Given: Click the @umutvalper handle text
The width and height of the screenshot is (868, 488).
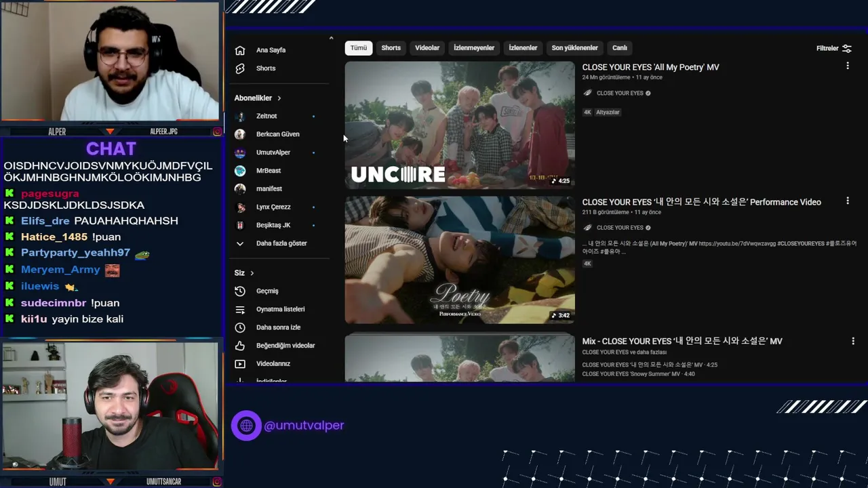Looking at the screenshot, I should [304, 426].
